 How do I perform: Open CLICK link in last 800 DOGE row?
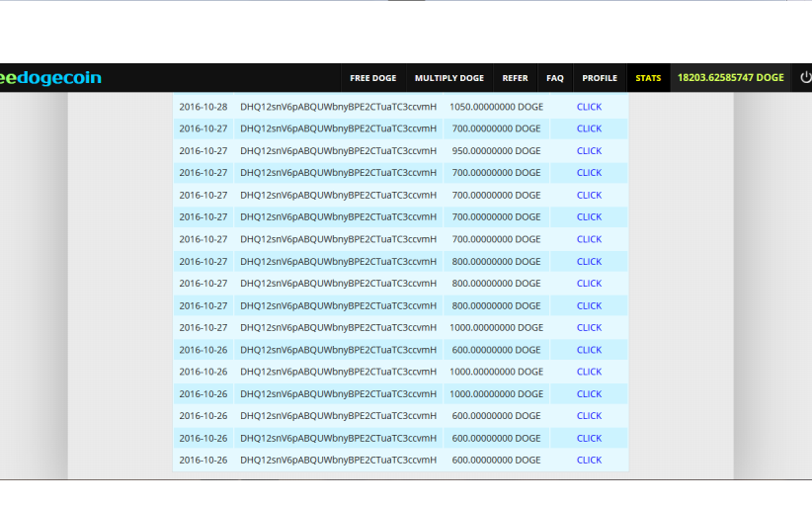coord(589,306)
